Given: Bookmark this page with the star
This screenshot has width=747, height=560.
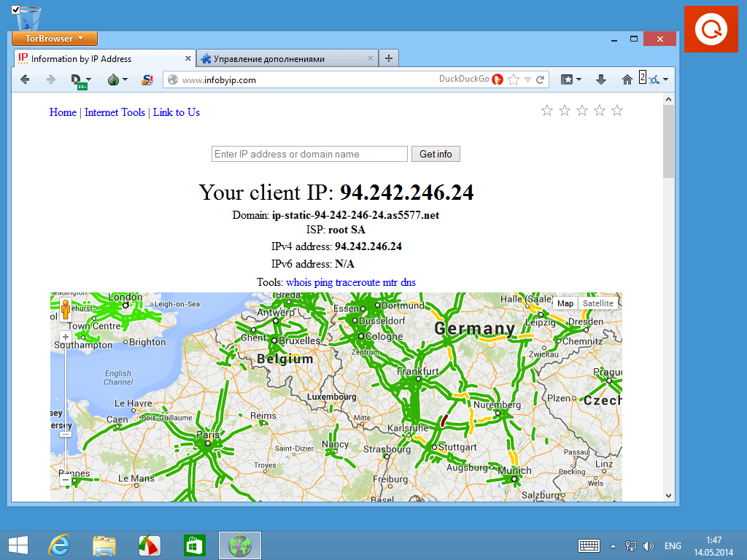Looking at the screenshot, I should [514, 79].
